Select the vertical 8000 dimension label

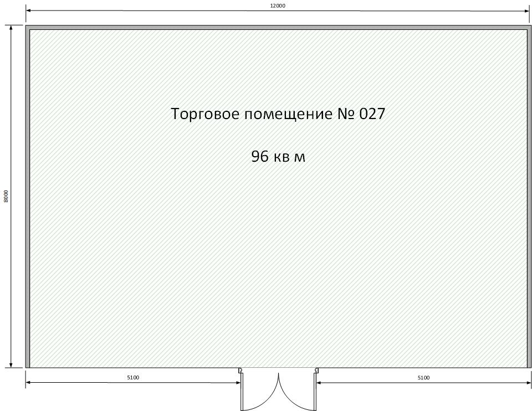[6, 197]
